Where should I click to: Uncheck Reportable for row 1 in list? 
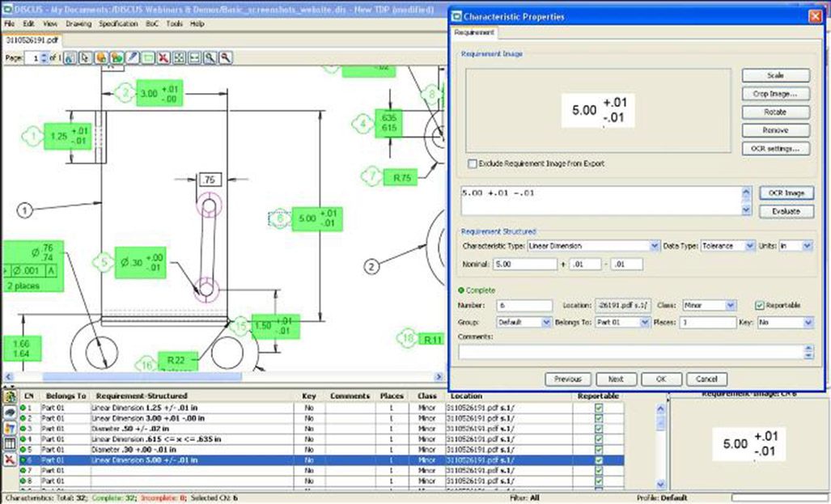point(598,409)
